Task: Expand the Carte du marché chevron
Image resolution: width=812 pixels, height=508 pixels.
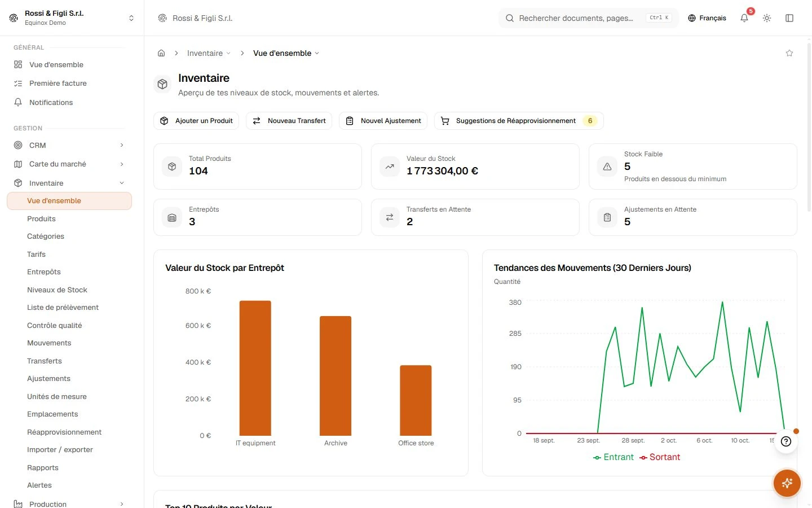Action: click(x=122, y=164)
